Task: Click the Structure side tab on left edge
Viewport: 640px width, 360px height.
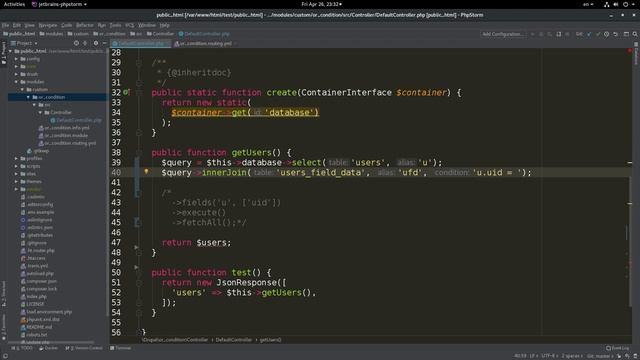Action: point(4,293)
